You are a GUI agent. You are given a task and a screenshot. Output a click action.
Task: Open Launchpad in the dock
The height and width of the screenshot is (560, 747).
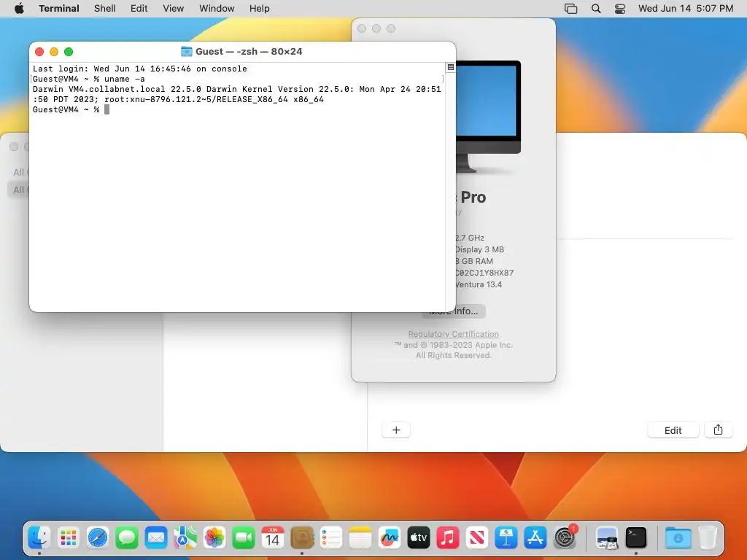click(x=69, y=537)
